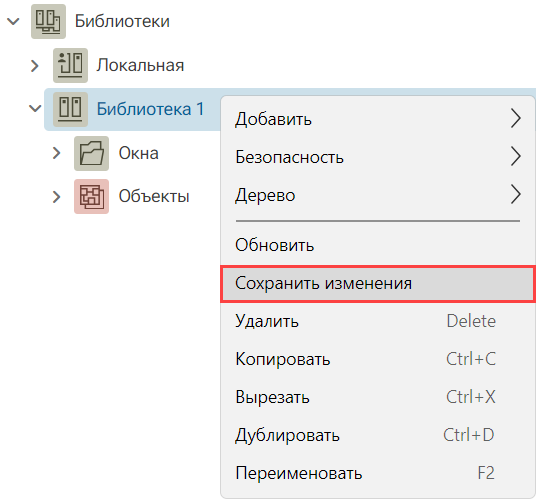Expand the Объекты node

56,197
